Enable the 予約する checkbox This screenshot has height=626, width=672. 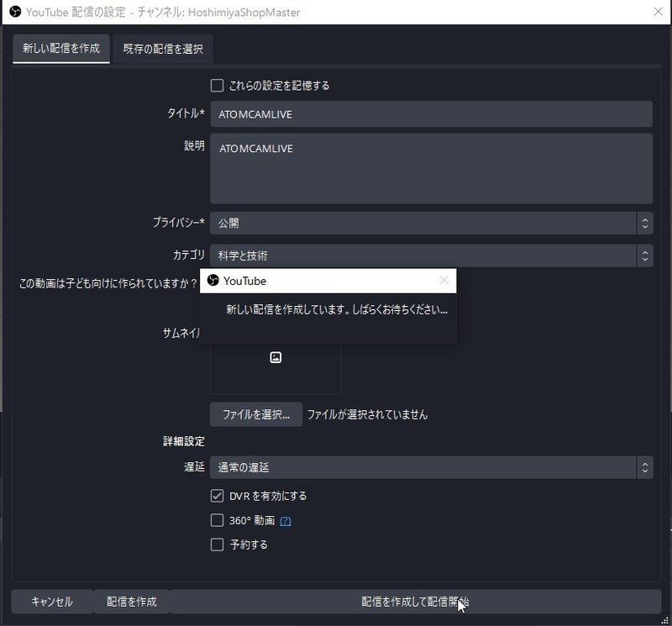217,544
